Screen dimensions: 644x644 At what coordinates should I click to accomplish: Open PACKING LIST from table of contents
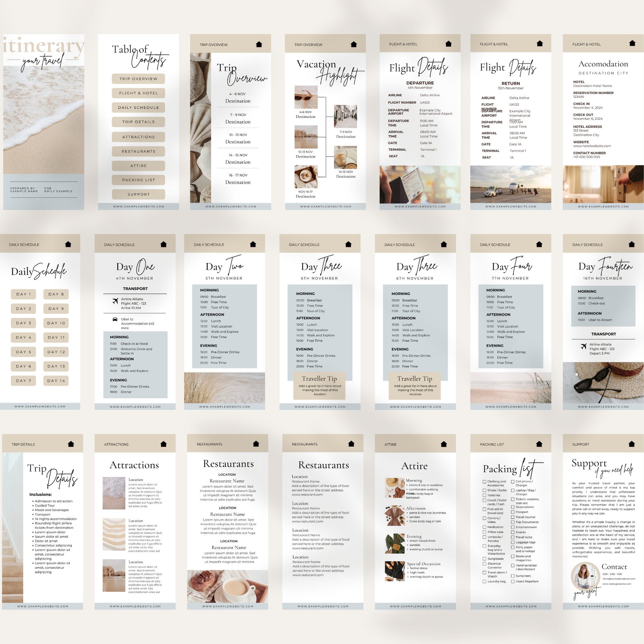tap(138, 180)
